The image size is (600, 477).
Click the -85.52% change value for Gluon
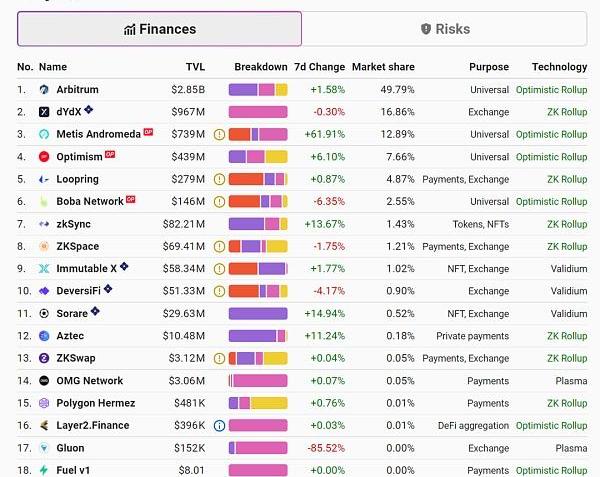326,448
